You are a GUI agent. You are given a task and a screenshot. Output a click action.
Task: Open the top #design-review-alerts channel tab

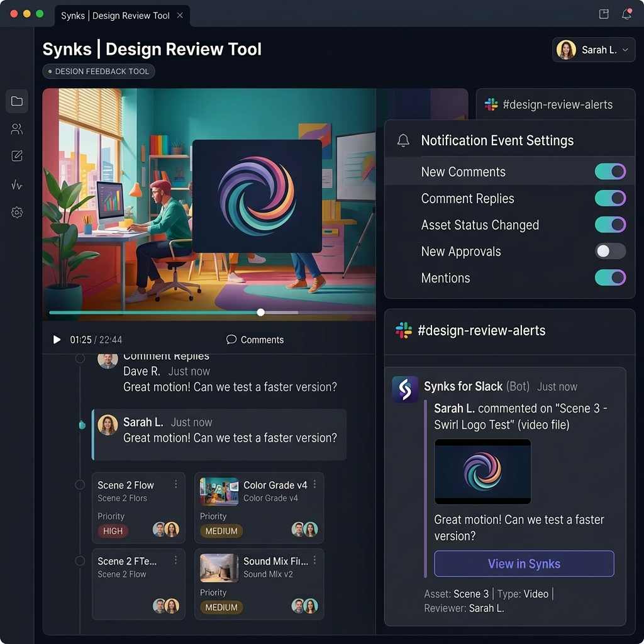[555, 105]
